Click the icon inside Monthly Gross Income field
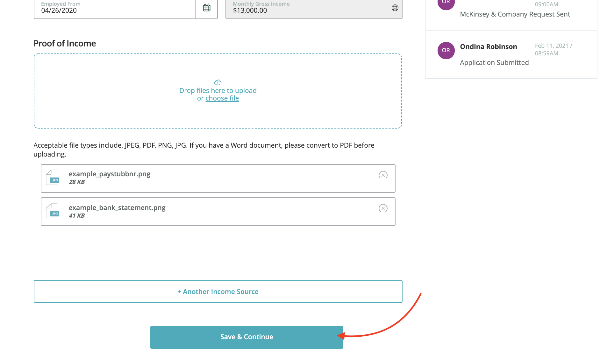This screenshot has height=364, width=614. 395,8
